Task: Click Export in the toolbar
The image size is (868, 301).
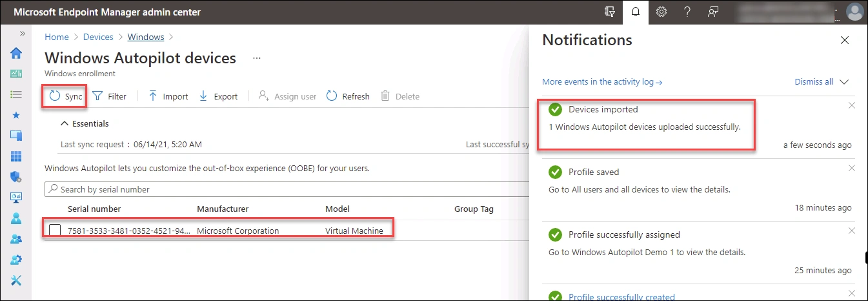Action: tap(218, 96)
